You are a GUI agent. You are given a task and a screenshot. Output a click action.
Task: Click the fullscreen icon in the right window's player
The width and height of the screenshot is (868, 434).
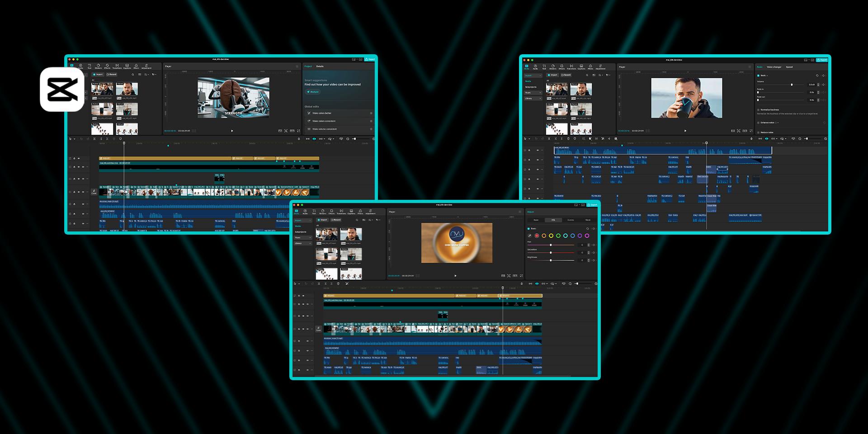[x=751, y=131]
